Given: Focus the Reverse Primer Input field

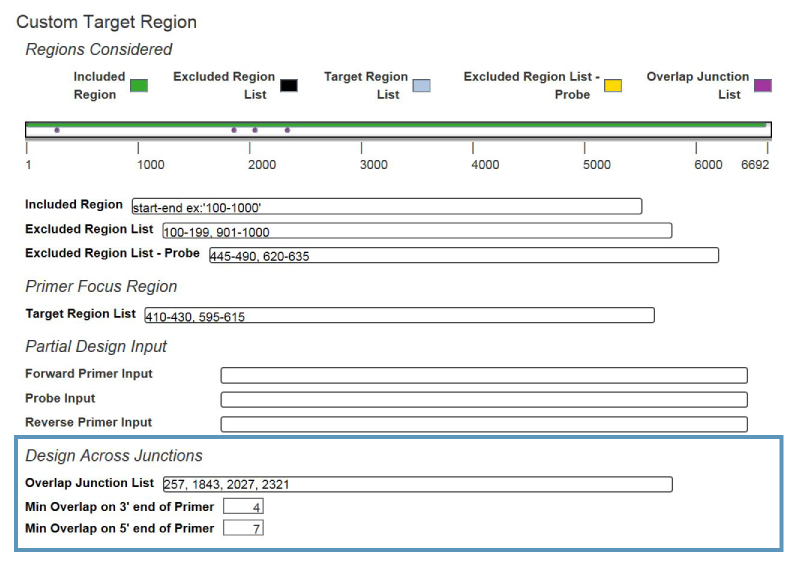Looking at the screenshot, I should click(484, 424).
